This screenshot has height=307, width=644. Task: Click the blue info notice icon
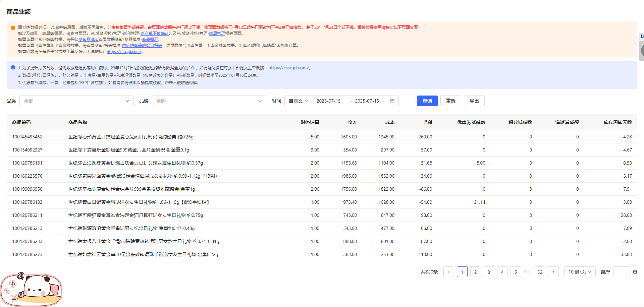point(13,68)
